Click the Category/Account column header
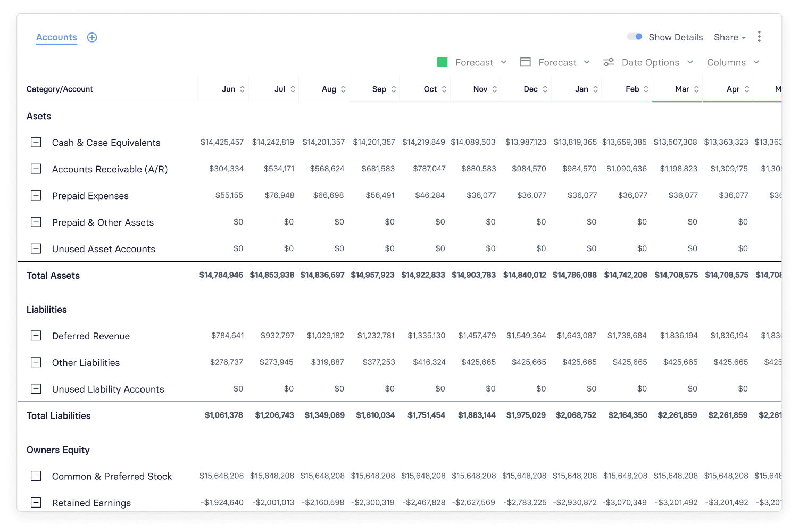The width and height of the screenshot is (799, 532). (x=60, y=89)
